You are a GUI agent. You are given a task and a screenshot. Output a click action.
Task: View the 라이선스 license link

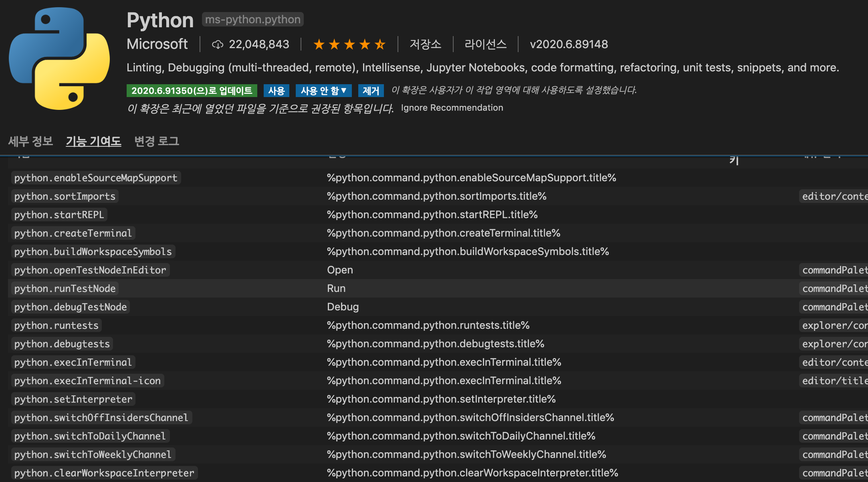coord(486,45)
